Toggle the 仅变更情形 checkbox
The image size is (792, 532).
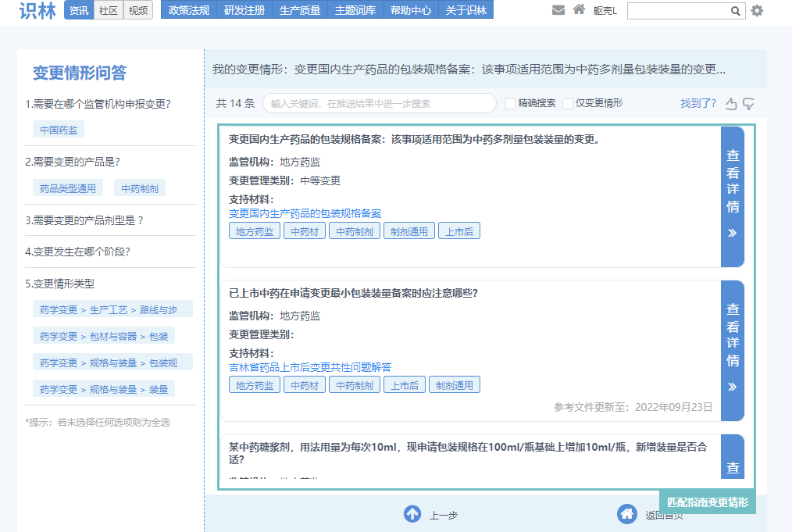[568, 104]
